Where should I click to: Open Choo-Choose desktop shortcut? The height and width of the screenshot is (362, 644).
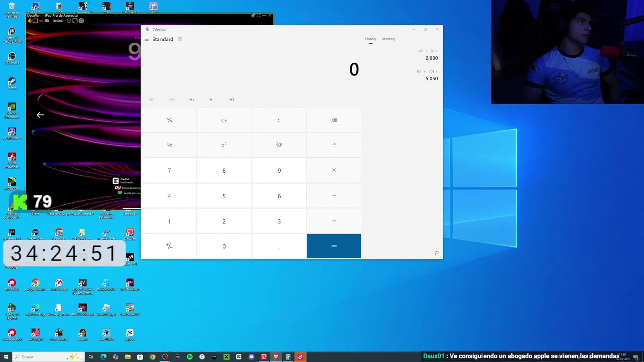coord(59,335)
